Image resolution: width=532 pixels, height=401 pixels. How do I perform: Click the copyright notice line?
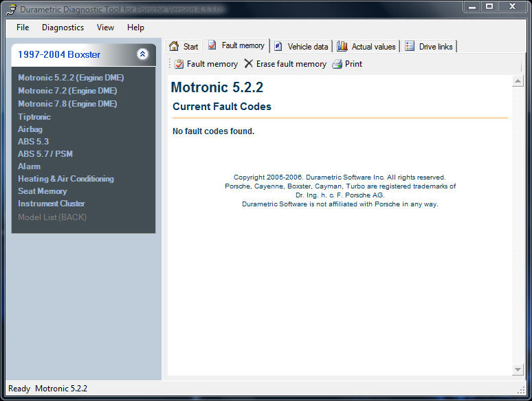pyautogui.click(x=340, y=177)
